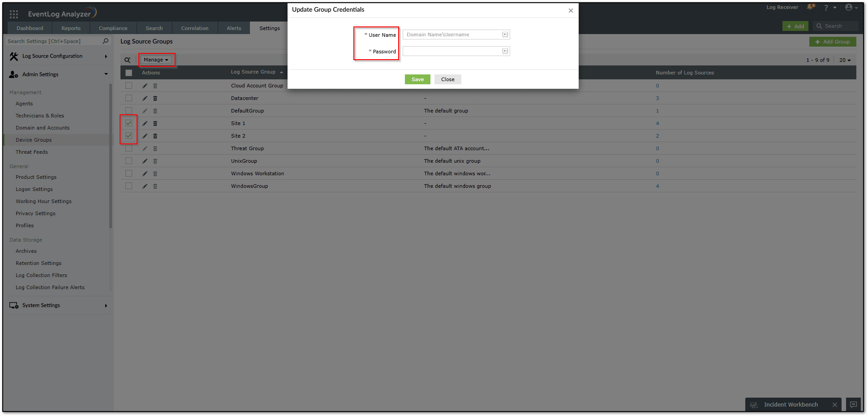
Task: Close the Update Group Credentials dialog with X
Action: pyautogui.click(x=571, y=10)
